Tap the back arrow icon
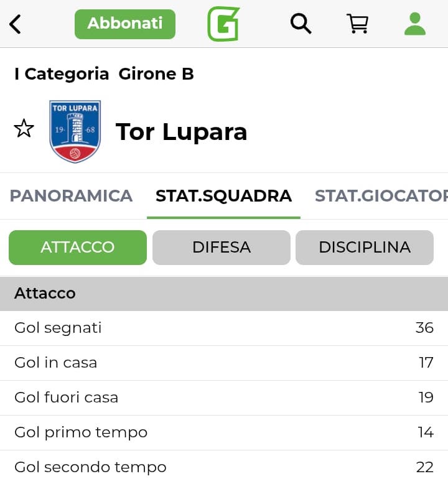The width and height of the screenshot is (448, 484). (x=16, y=24)
